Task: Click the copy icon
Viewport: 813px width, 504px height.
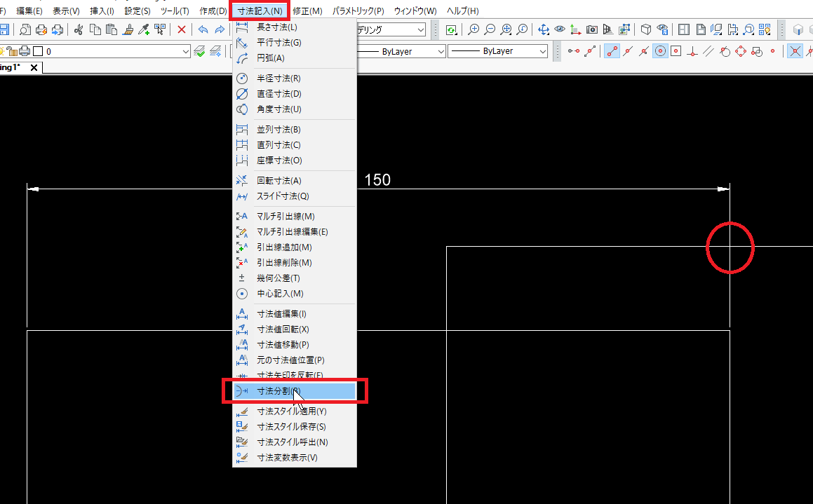Action: pyautogui.click(x=95, y=29)
